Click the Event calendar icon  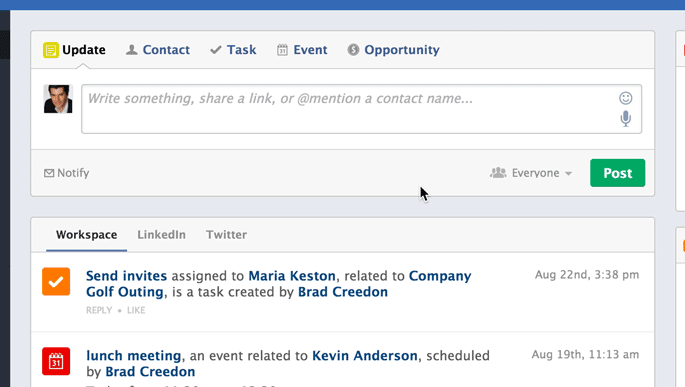(x=282, y=50)
